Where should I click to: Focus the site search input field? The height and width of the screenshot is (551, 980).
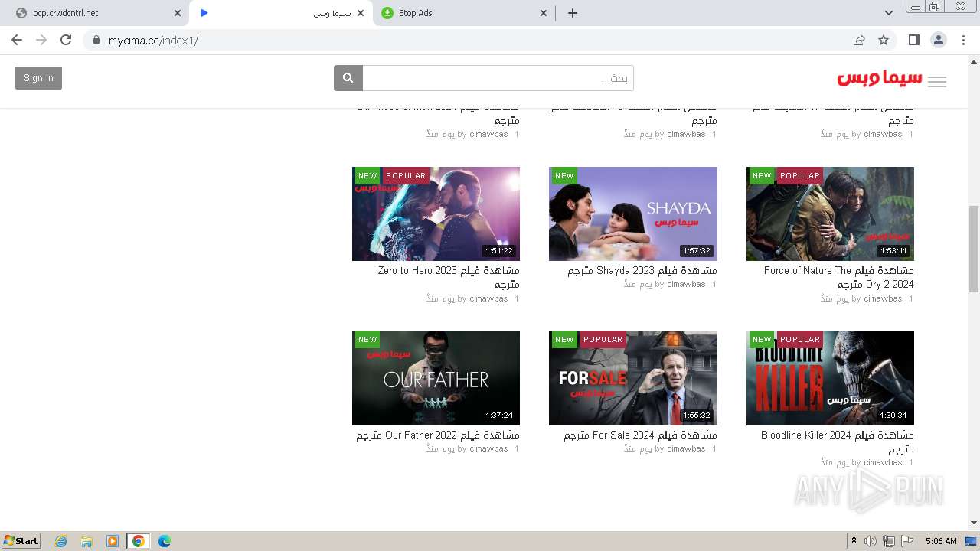point(498,78)
